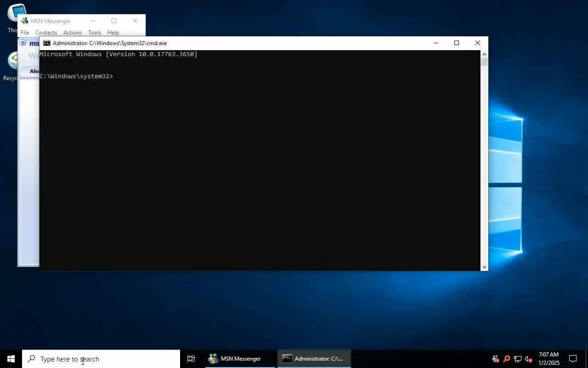Select the Recycle Bin desktop icon
The height and width of the screenshot is (368, 588).
[x=10, y=67]
